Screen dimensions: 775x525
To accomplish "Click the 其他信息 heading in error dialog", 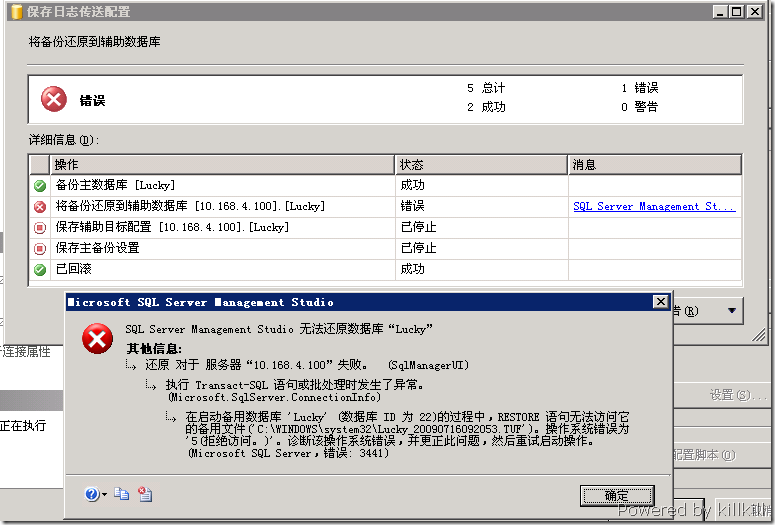I will [x=154, y=349].
